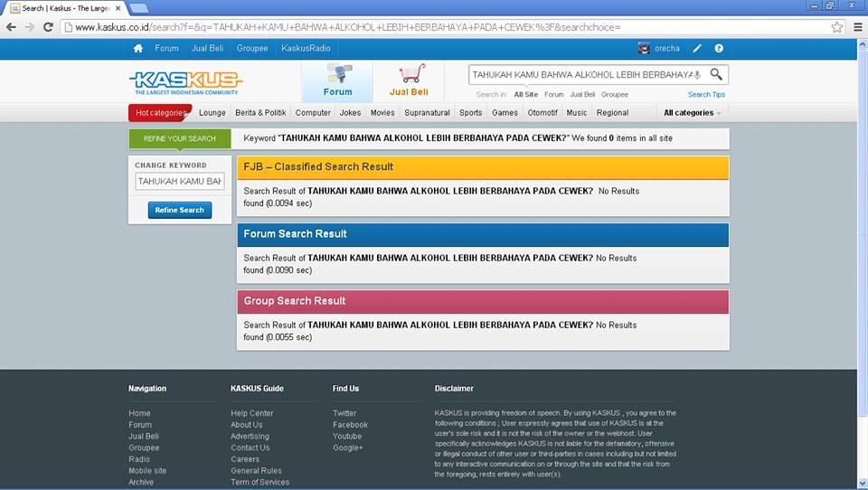
Task: Open footer Careers link
Action: point(245,459)
